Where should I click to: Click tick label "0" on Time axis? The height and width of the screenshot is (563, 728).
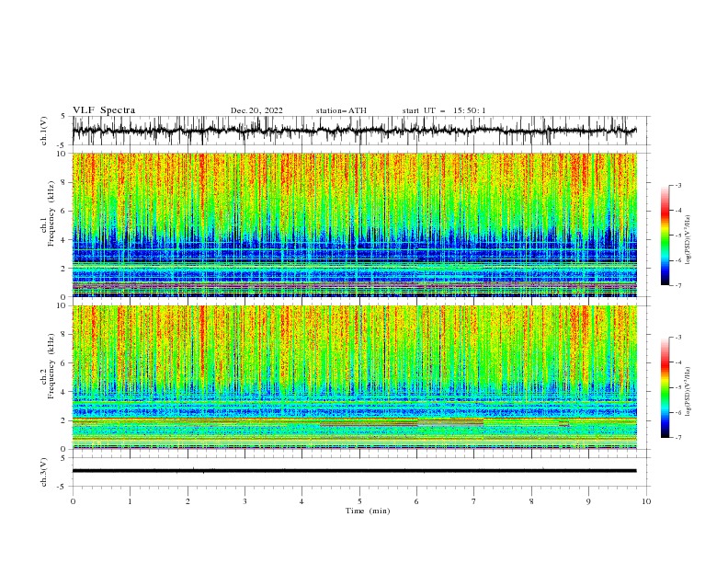(73, 501)
